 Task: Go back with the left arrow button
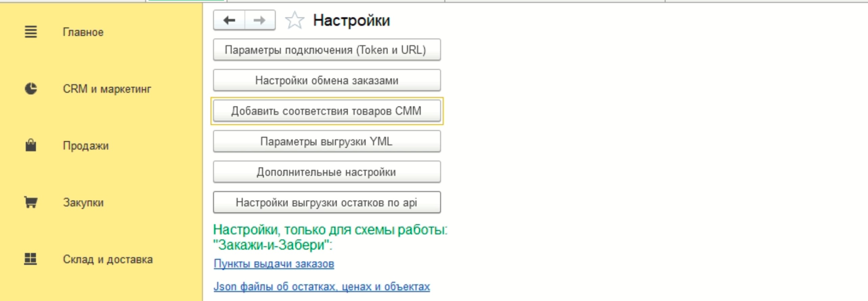pos(229,20)
